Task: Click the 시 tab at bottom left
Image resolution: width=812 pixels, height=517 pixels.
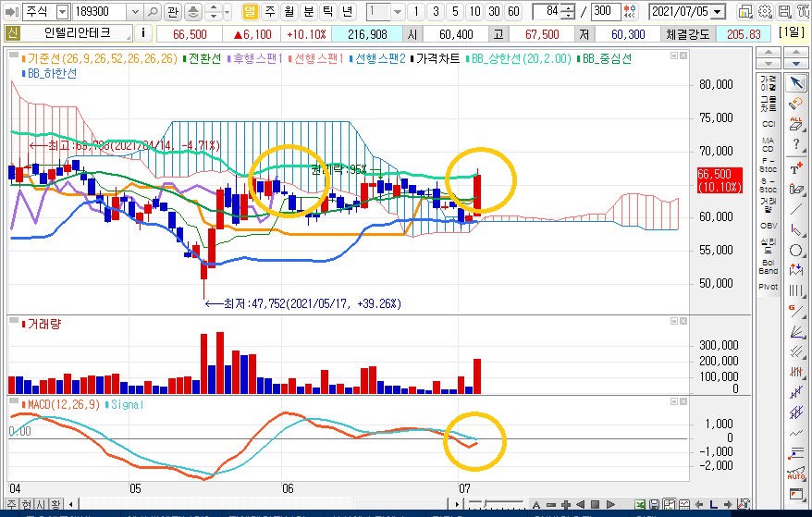Action: click(x=41, y=504)
